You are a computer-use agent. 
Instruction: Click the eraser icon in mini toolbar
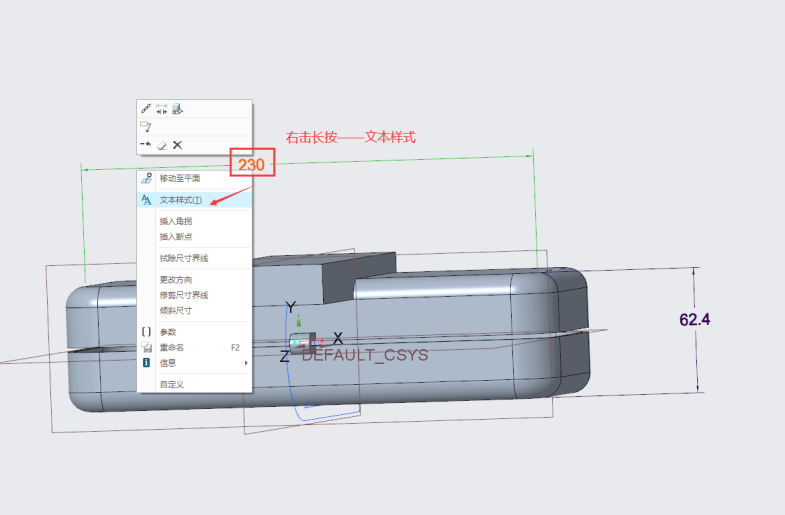click(x=161, y=145)
